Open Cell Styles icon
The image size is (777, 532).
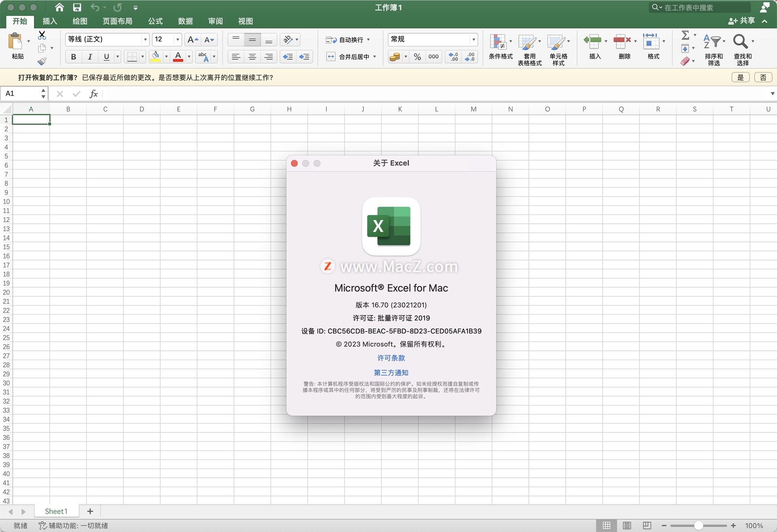tap(556, 42)
